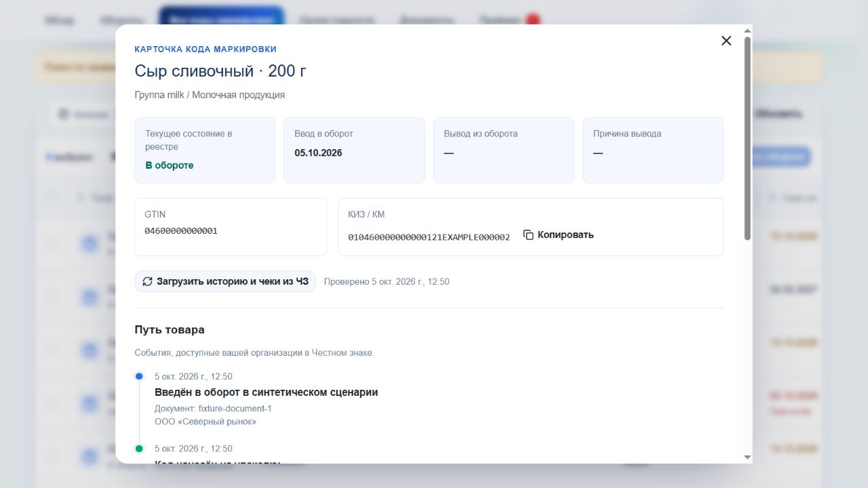
Task: Load history and receipts from ЧЗ
Action: click(225, 281)
